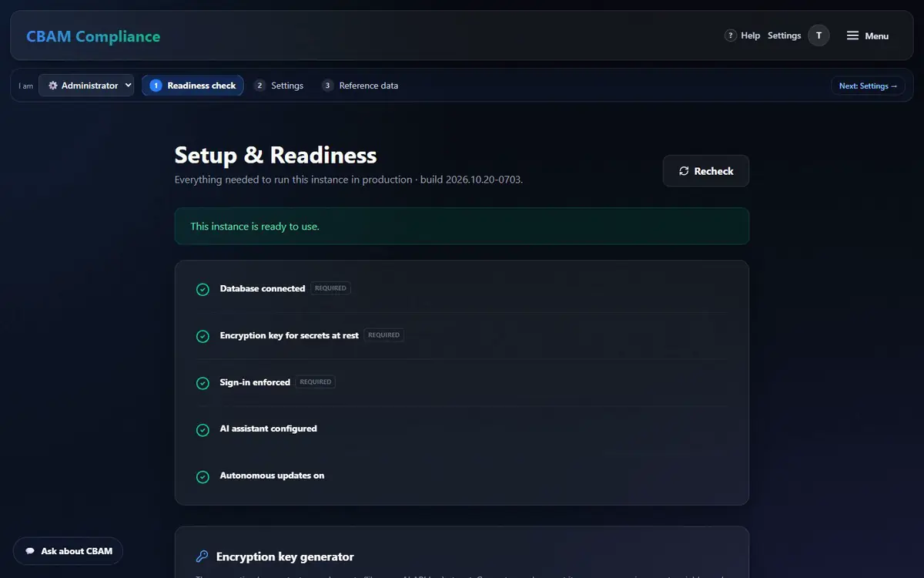Click the Encryption key for secrets at rest text
This screenshot has width=924, height=578.
click(x=289, y=335)
